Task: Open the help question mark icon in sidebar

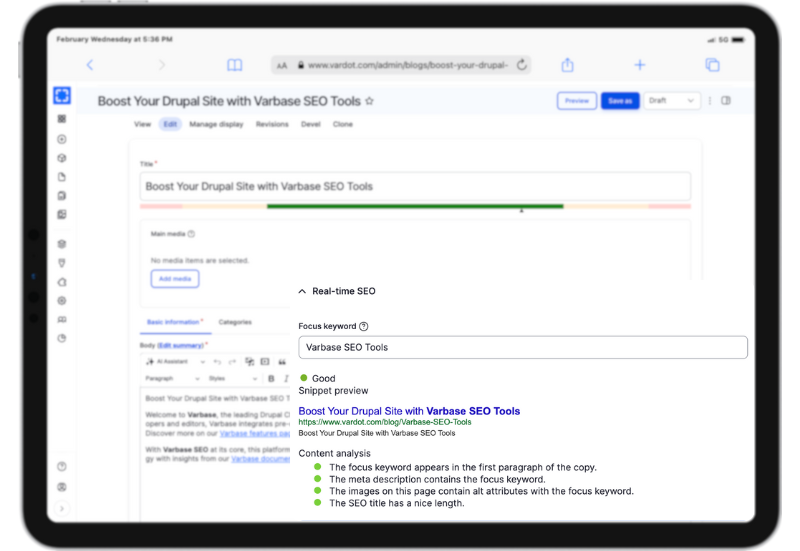Action: pyautogui.click(x=62, y=466)
